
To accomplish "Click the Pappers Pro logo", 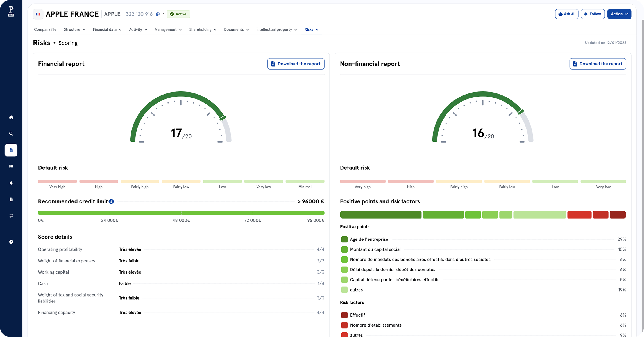I will coord(11,11).
